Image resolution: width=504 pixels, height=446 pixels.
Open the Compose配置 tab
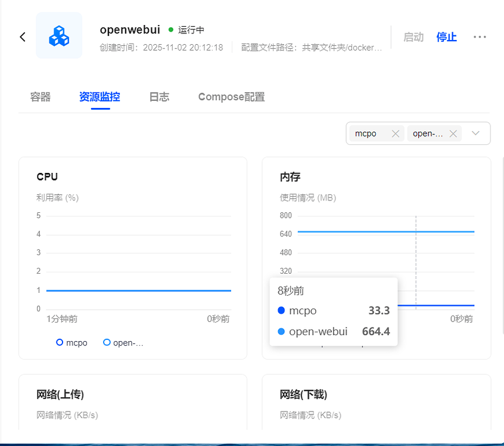tap(231, 97)
